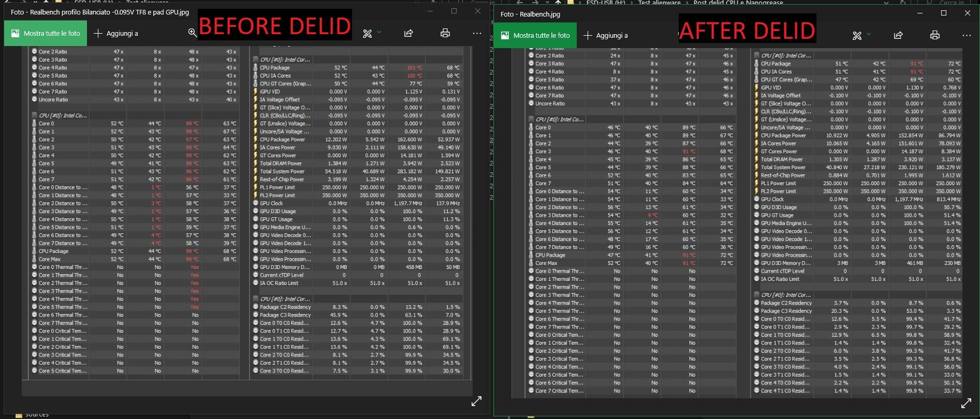
Task: Click 'PL2 Power Limit' label in the right photo
Action: click(x=779, y=191)
